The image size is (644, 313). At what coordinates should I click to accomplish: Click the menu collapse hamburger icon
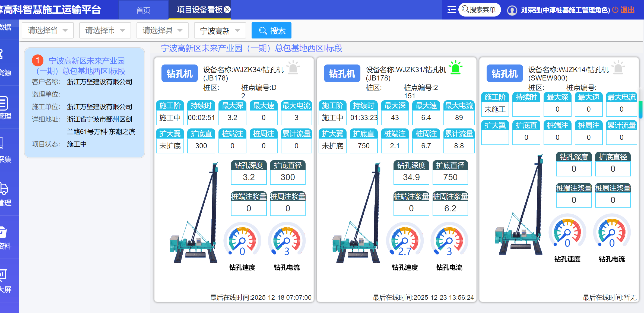click(x=451, y=10)
